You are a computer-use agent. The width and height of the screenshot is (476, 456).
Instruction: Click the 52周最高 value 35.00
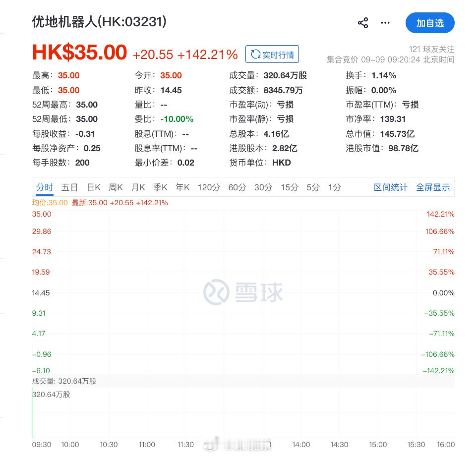pyautogui.click(x=87, y=105)
